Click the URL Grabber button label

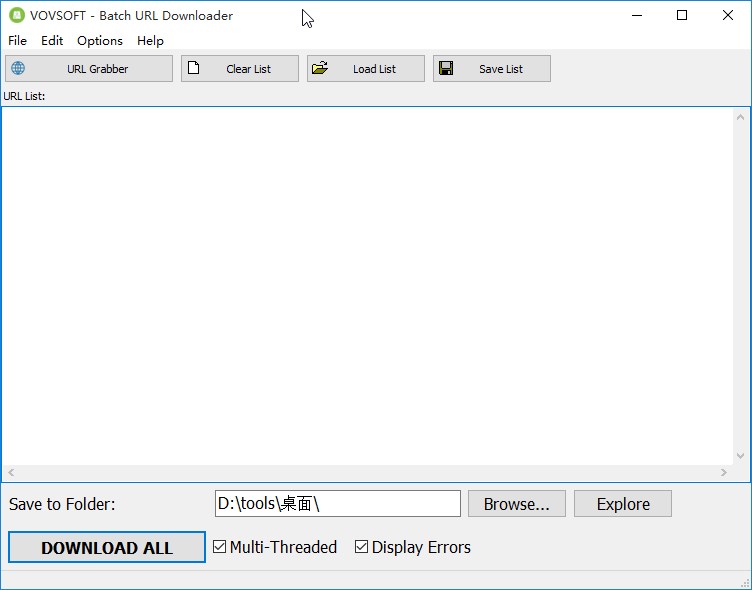pyautogui.click(x=97, y=69)
